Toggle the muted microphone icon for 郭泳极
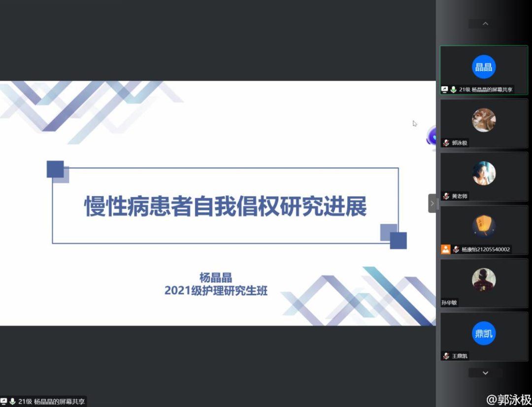Screen dimensions: 532x407 [446, 143]
